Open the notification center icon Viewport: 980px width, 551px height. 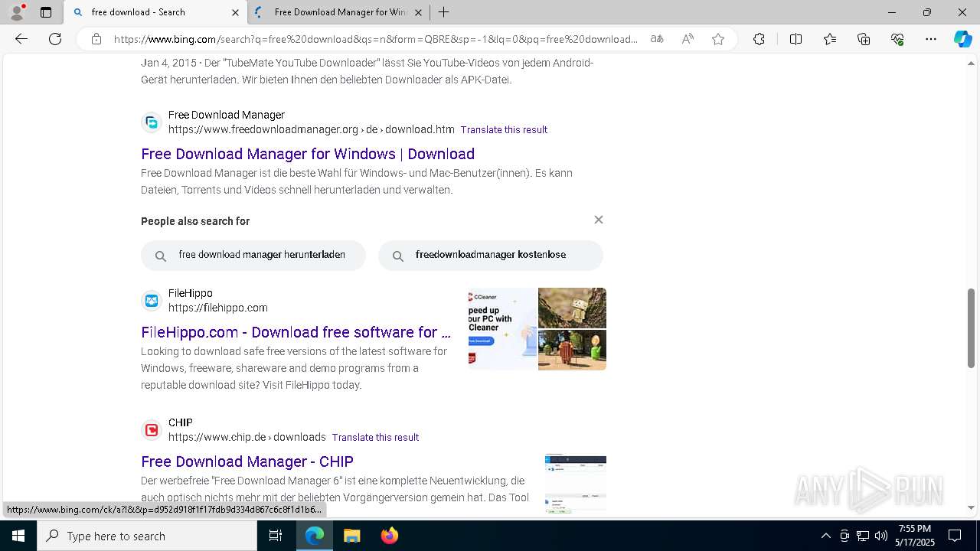click(955, 536)
